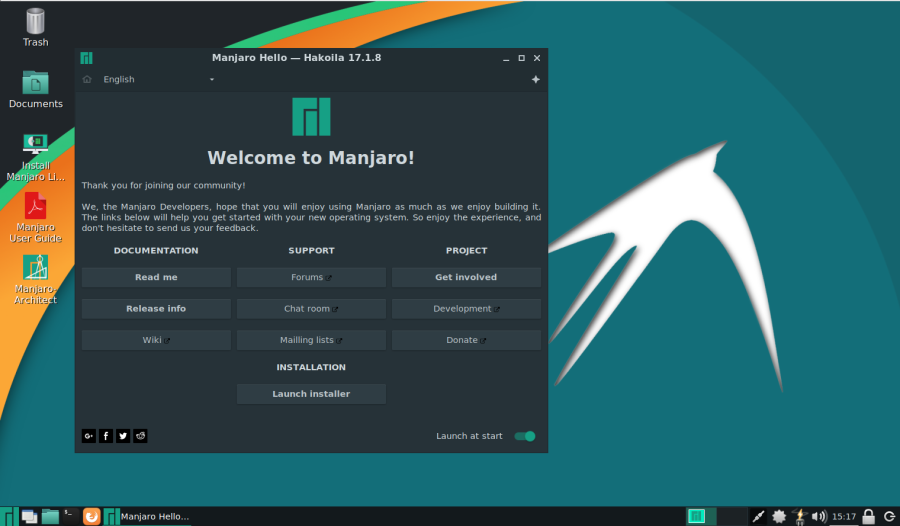900x526 pixels.
Task: Launch the Firefox browser from the taskbar
Action: tap(91, 516)
